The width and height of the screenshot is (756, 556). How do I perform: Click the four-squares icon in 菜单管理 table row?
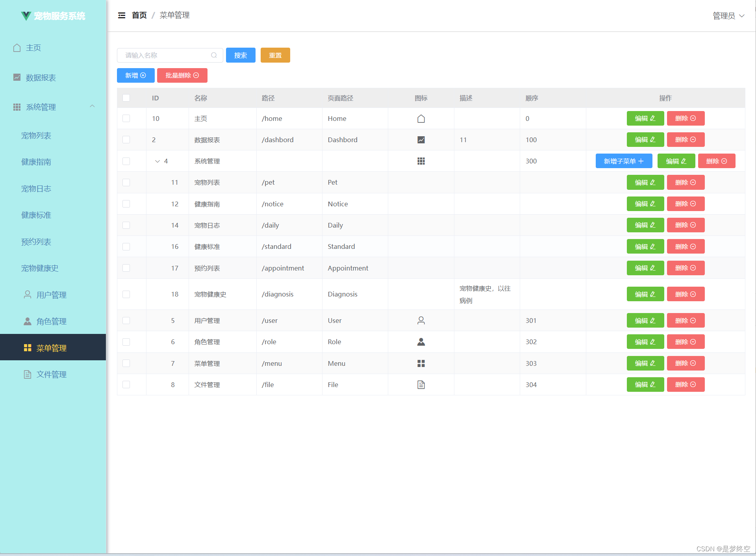(421, 363)
